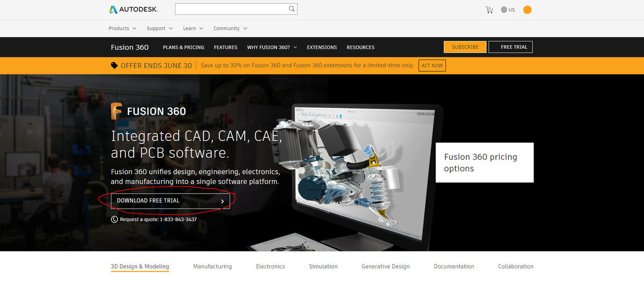Screen dimensions: 644x294
Task: Click the FUSION 360 hero title text
Action: click(156, 112)
